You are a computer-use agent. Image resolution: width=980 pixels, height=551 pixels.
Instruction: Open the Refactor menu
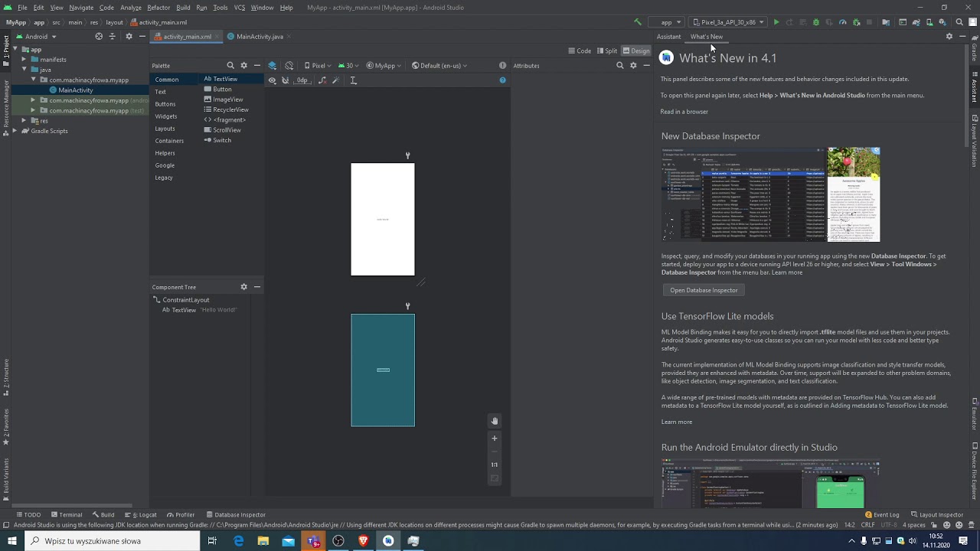click(158, 8)
